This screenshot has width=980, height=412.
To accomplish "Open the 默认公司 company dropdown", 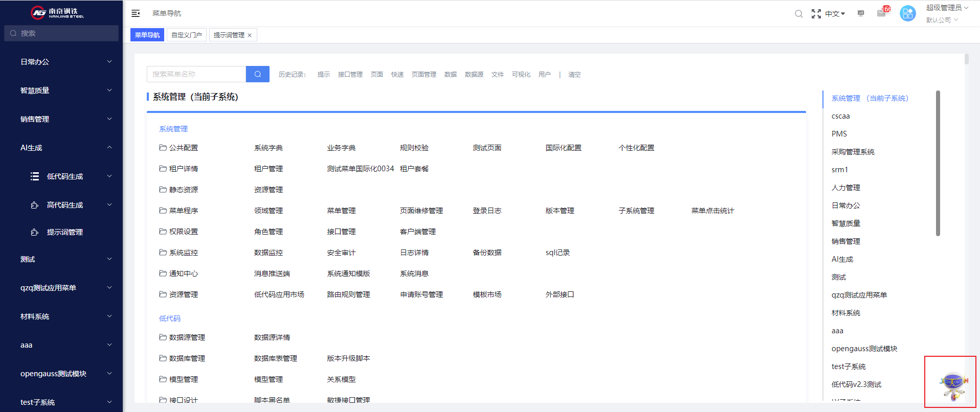I will (942, 20).
